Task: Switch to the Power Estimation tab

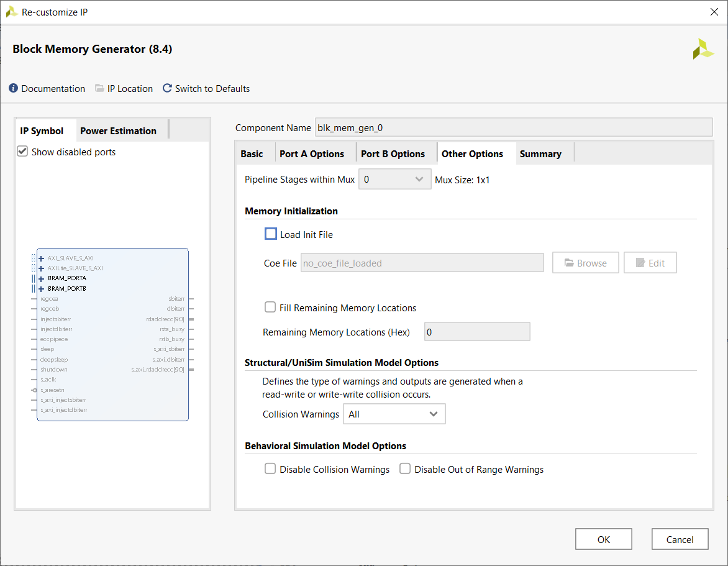Action: [119, 131]
